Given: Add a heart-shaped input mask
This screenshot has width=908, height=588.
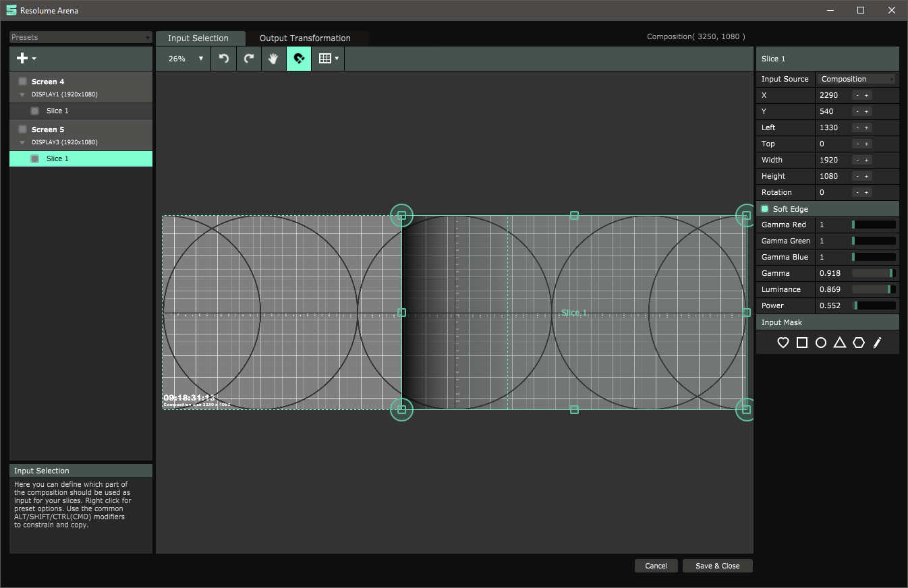Looking at the screenshot, I should pos(783,343).
